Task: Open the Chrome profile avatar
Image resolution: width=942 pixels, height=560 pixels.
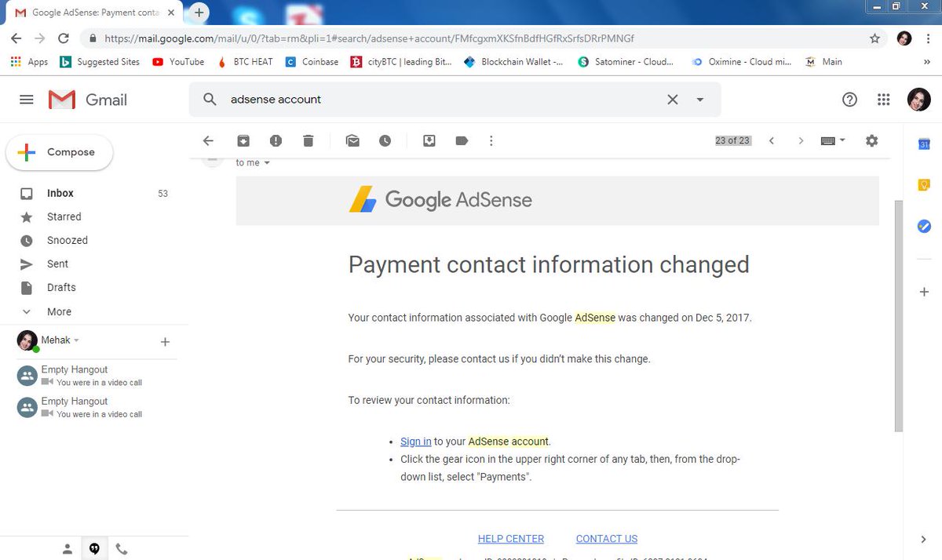Action: [904, 38]
